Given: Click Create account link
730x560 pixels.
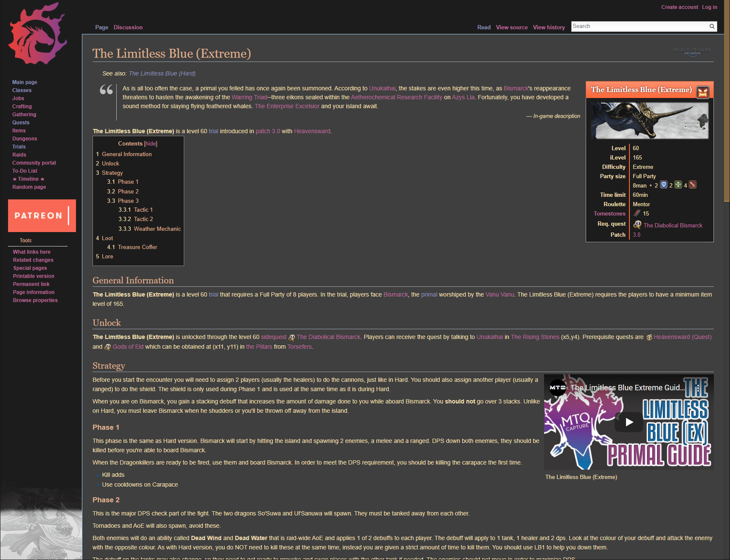Looking at the screenshot, I should (679, 7).
